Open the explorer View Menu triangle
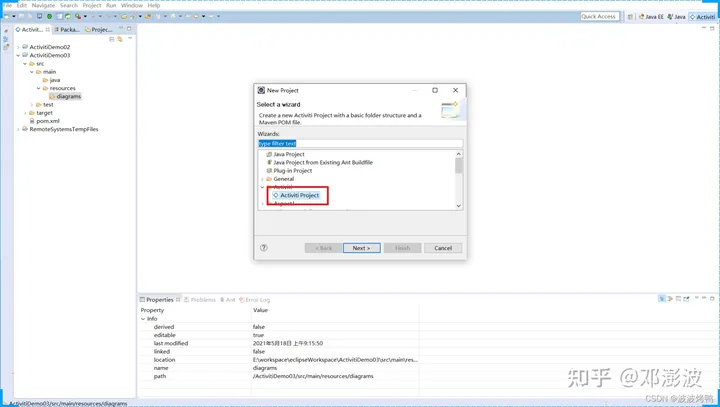Image resolution: width=720 pixels, height=407 pixels. 130,38
